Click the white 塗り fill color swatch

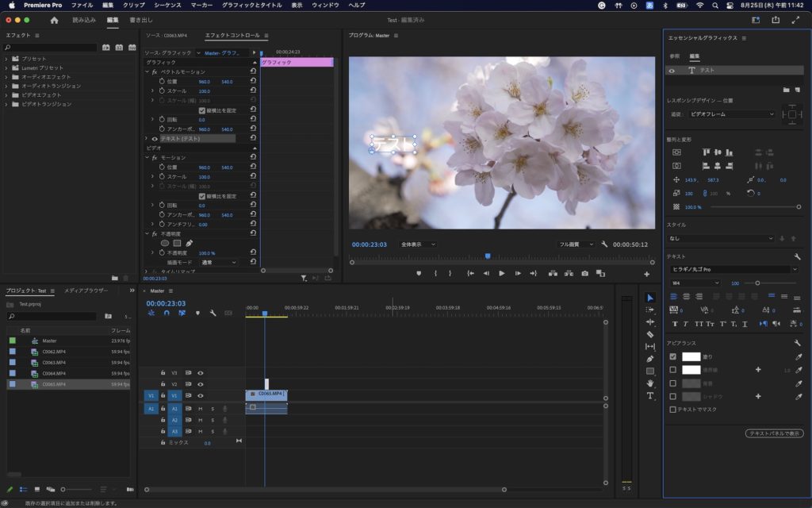click(691, 356)
